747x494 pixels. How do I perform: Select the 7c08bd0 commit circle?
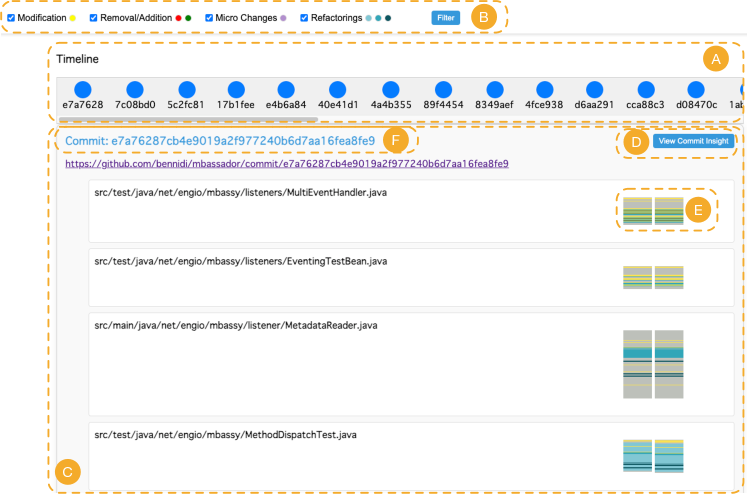tap(134, 90)
